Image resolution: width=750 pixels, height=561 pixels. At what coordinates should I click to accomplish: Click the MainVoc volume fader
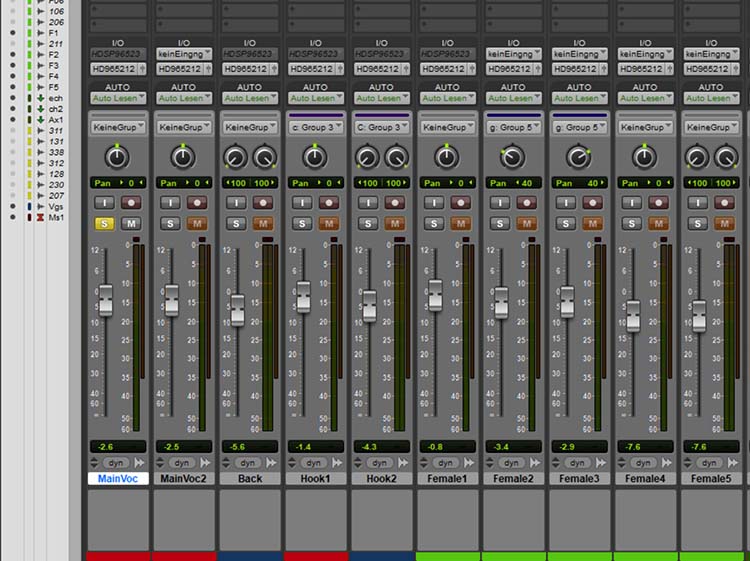pyautogui.click(x=106, y=300)
